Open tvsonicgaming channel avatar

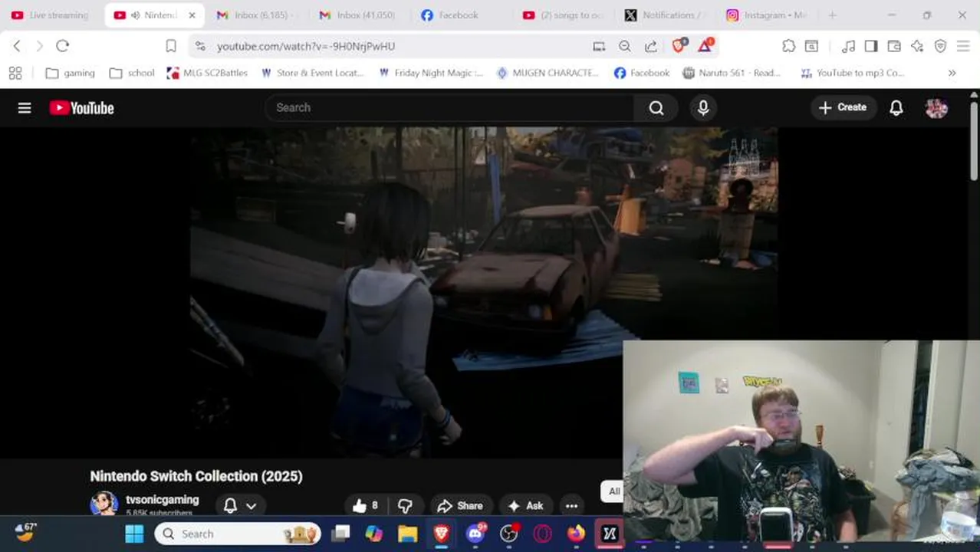pyautogui.click(x=104, y=504)
